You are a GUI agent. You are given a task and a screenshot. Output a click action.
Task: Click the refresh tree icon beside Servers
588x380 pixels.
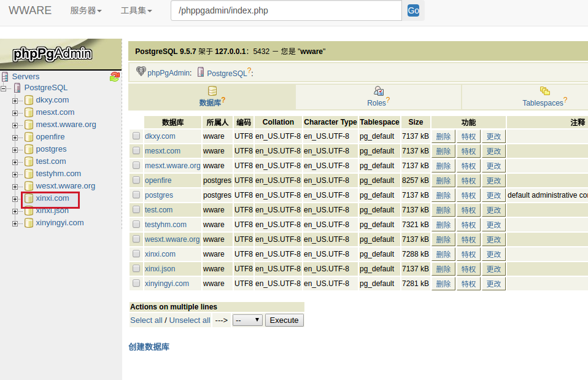115,77
